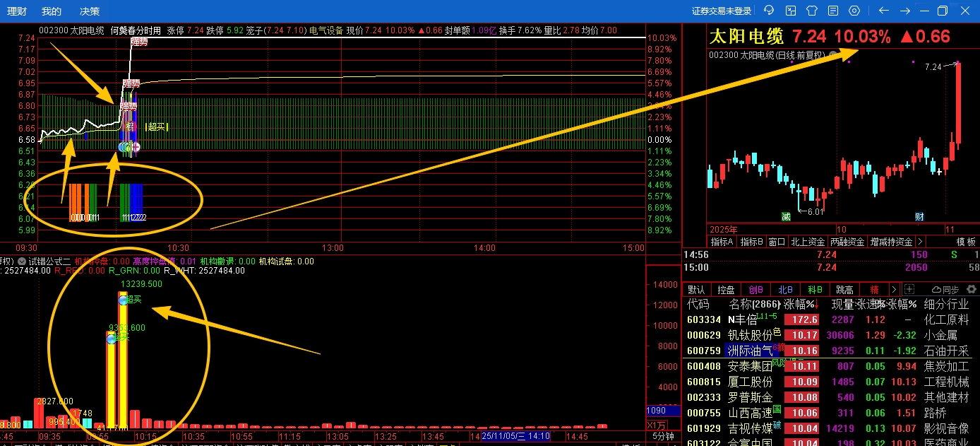This screenshot has height=446, width=980.
Task: Click the check icon before 试错公式二
Action: pos(22,262)
